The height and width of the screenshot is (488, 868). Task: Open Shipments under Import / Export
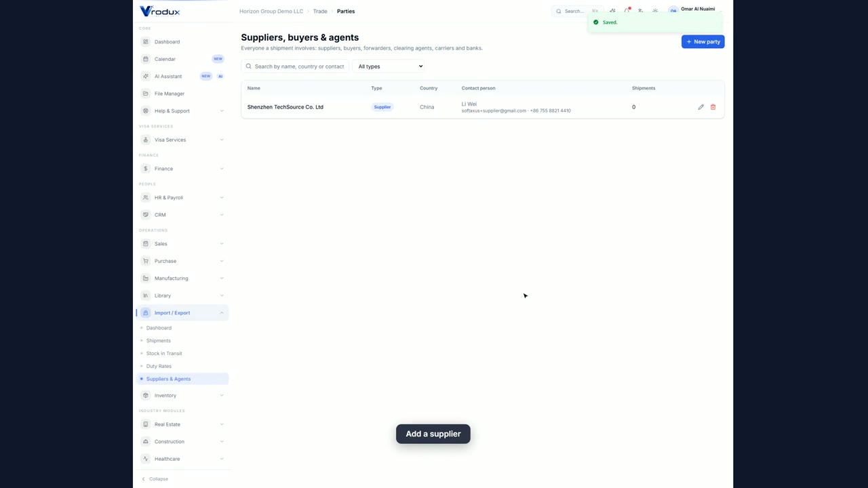pos(158,340)
